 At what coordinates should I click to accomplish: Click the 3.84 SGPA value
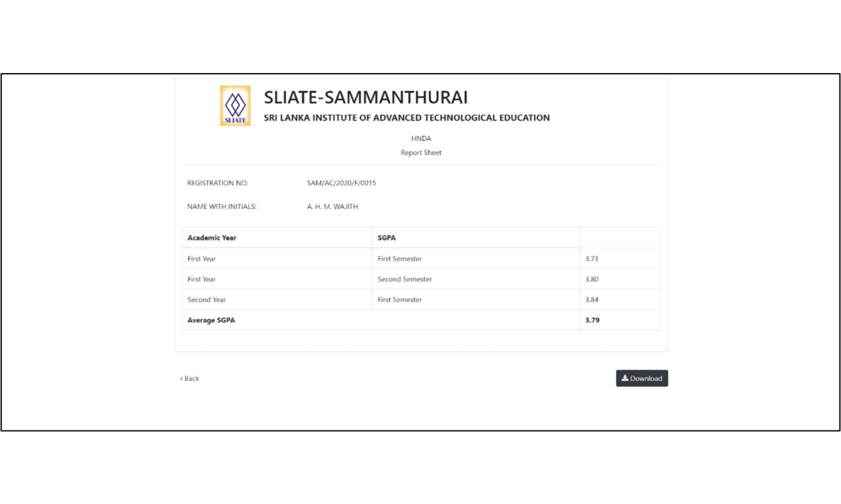coord(591,300)
